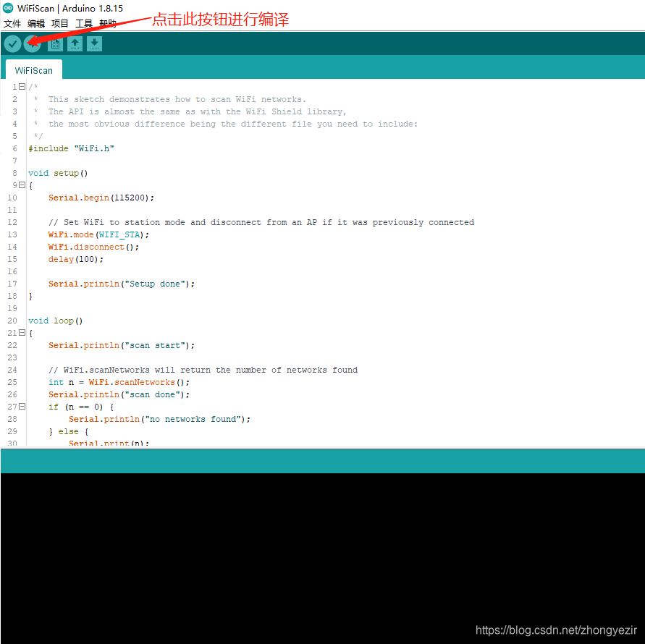
Task: Collapse the loop function at line 21
Action: (22, 333)
